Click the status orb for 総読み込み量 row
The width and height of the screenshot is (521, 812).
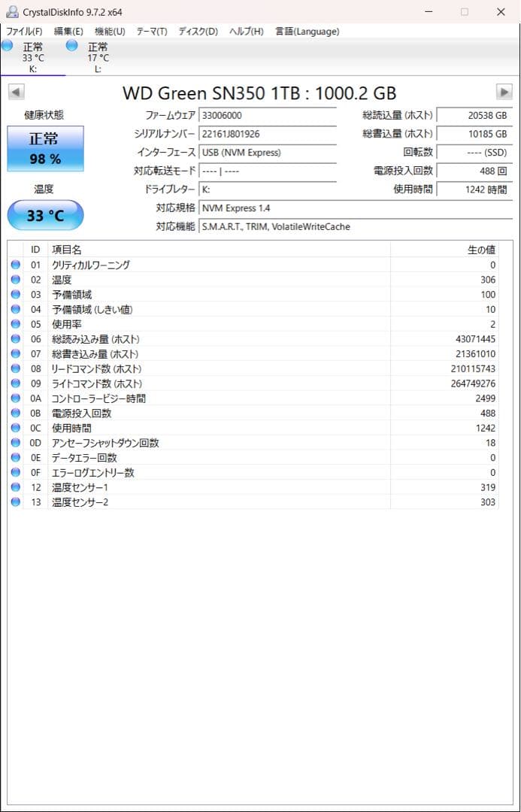[x=16, y=338]
